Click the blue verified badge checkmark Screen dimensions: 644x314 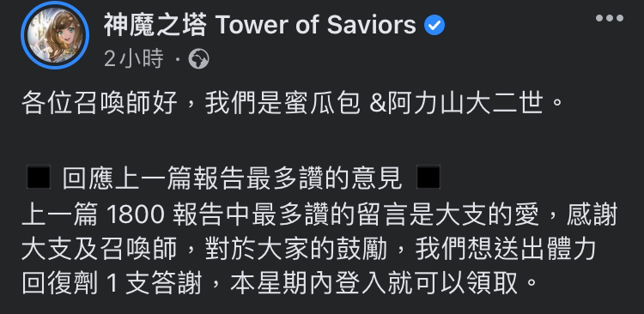point(434,26)
